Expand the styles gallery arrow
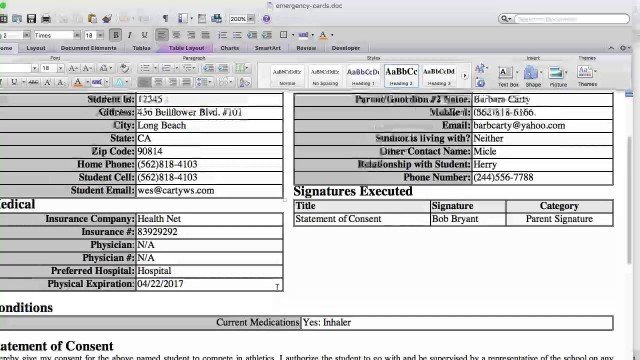The image size is (640, 360). coord(464,76)
